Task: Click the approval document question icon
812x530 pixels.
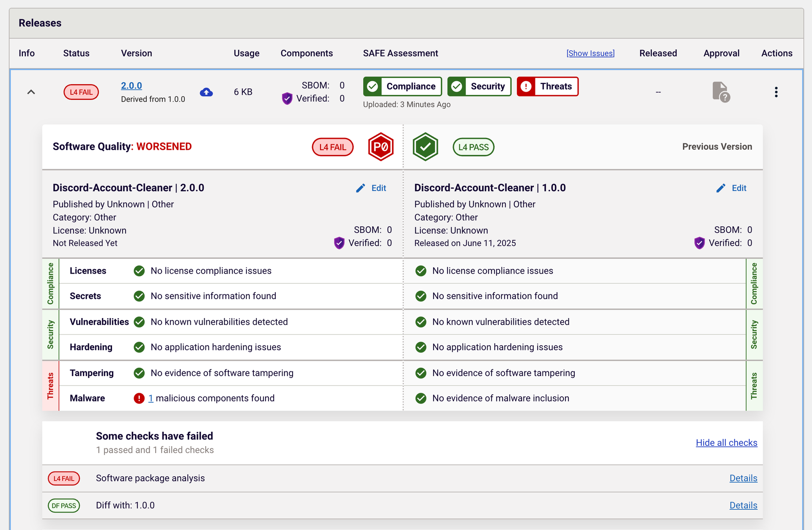Action: point(721,92)
